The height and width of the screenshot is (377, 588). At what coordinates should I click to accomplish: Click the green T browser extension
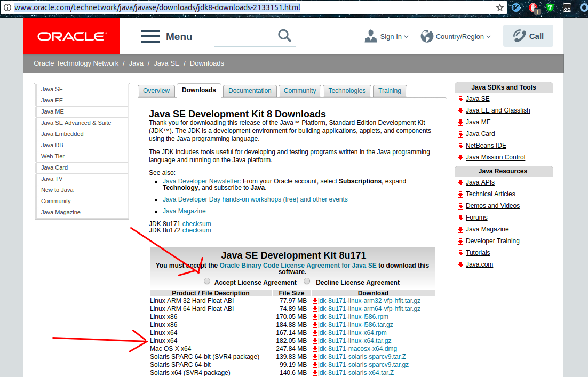click(550, 7)
